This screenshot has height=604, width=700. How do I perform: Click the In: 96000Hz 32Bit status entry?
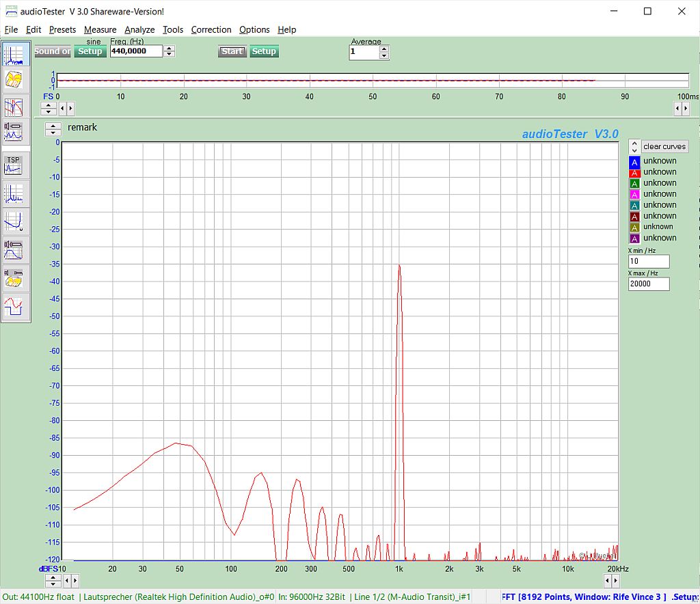click(312, 597)
